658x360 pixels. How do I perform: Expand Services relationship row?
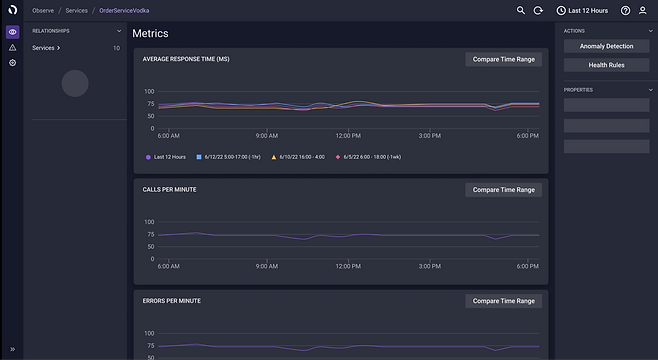tap(46, 48)
